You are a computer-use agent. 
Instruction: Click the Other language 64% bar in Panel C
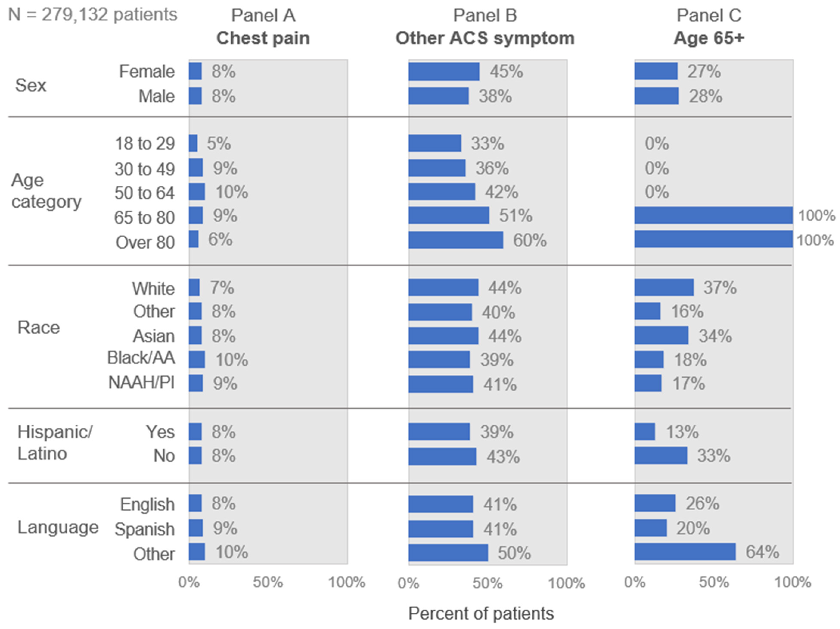pos(685,552)
